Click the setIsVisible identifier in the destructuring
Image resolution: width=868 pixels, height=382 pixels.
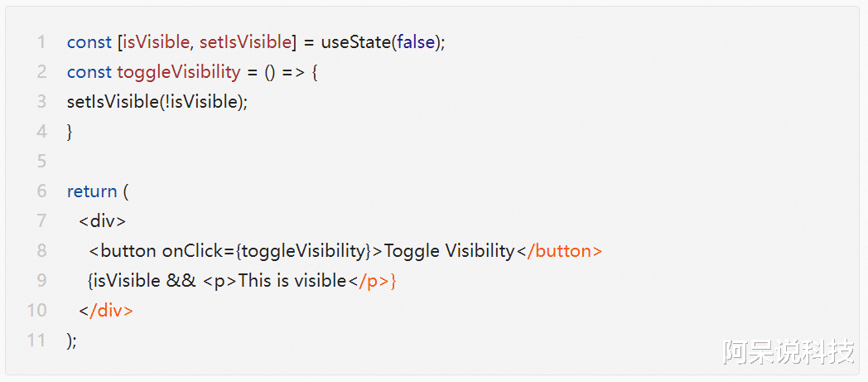pyautogui.click(x=245, y=42)
